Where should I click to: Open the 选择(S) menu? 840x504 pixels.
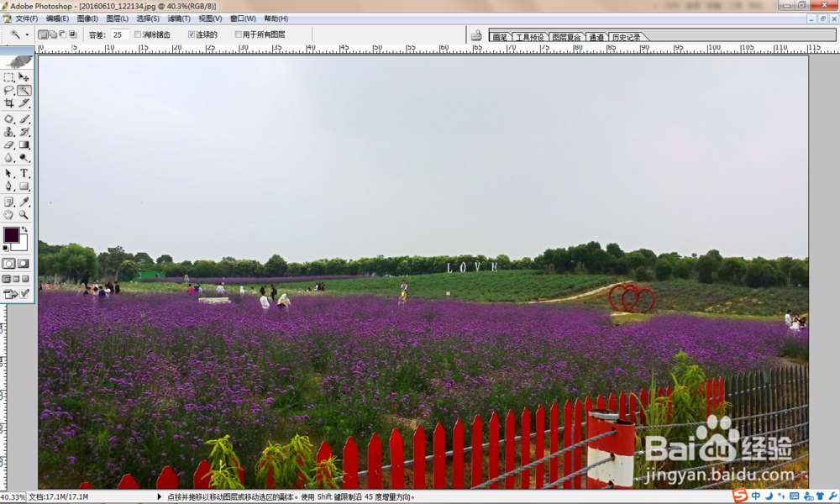coord(148,18)
